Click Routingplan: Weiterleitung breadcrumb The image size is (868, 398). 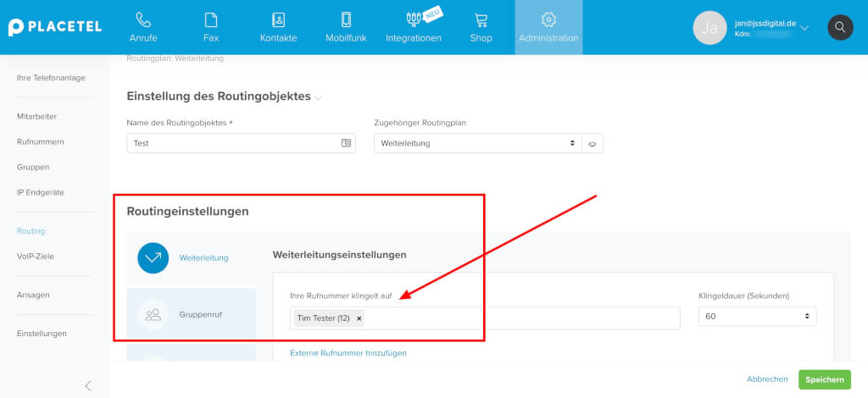175,58
